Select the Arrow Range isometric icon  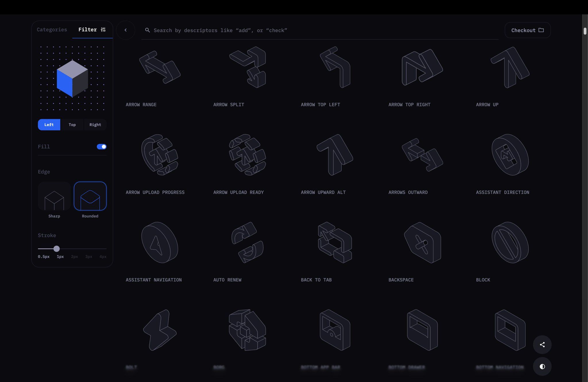point(160,67)
